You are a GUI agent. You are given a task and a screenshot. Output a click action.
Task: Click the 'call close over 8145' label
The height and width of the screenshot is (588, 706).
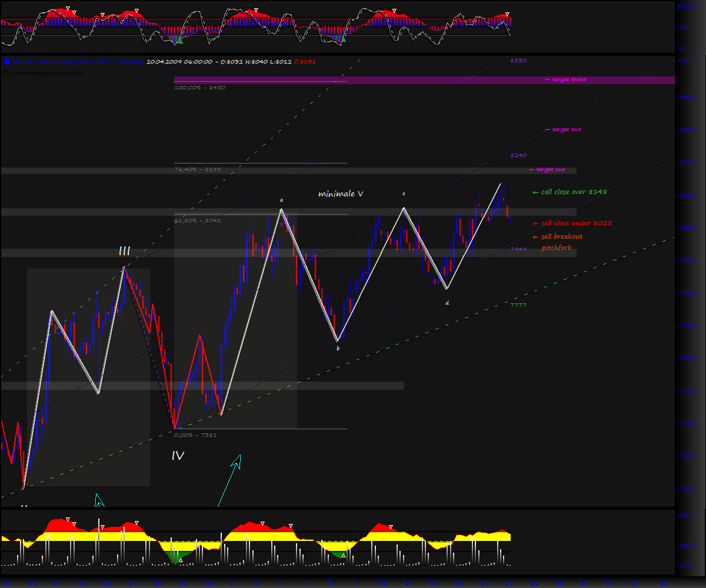click(570, 192)
